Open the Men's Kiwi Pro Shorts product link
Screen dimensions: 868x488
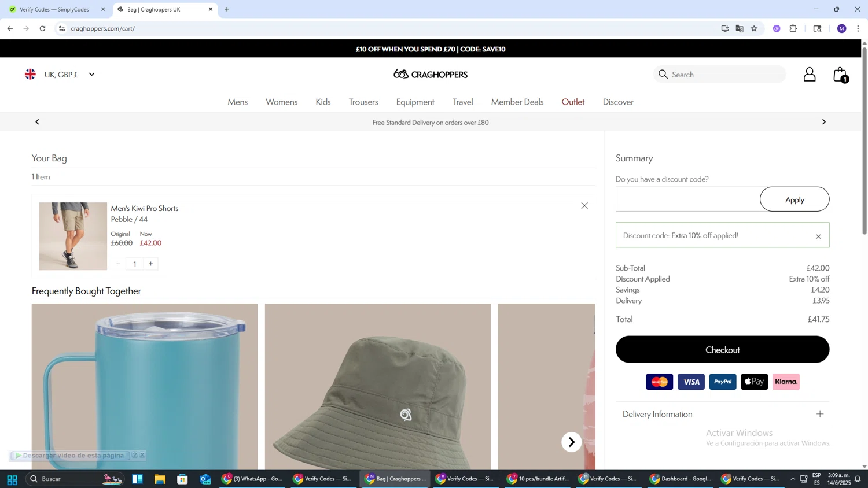(145, 209)
